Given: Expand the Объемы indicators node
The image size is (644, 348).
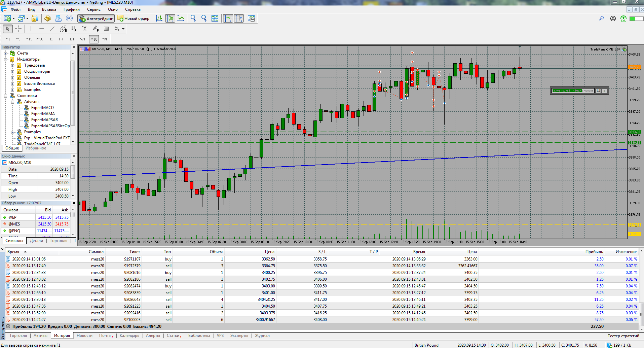Looking at the screenshot, I should 12,77.
